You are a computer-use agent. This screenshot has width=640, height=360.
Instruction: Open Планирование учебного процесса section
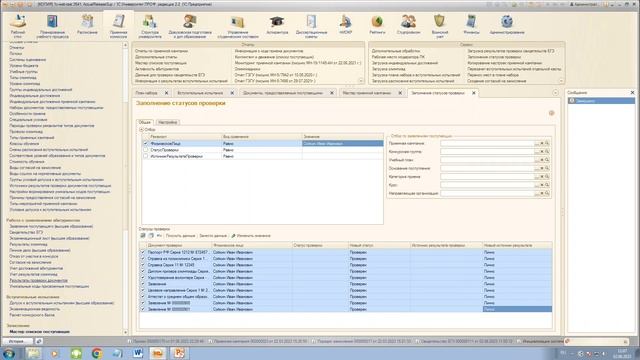53,26
